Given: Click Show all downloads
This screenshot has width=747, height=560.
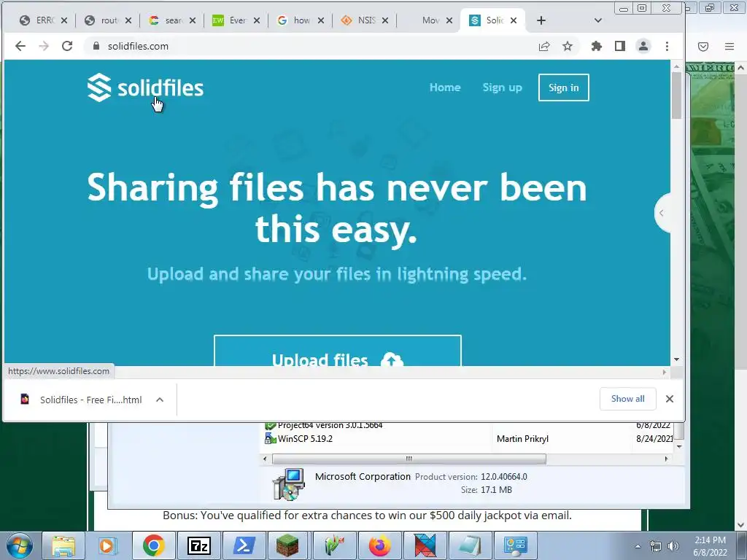Looking at the screenshot, I should [627, 399].
